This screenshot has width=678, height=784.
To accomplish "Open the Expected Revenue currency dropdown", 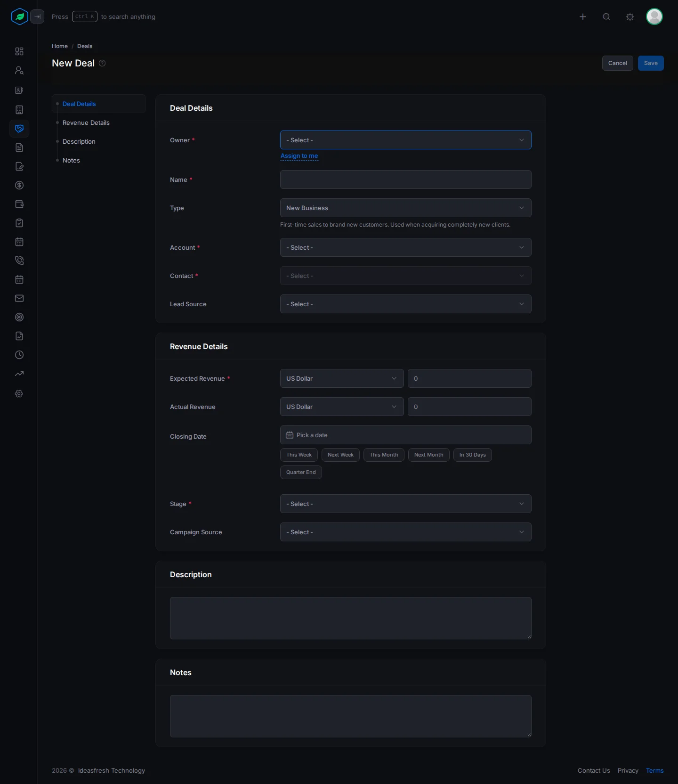I will coord(342,378).
